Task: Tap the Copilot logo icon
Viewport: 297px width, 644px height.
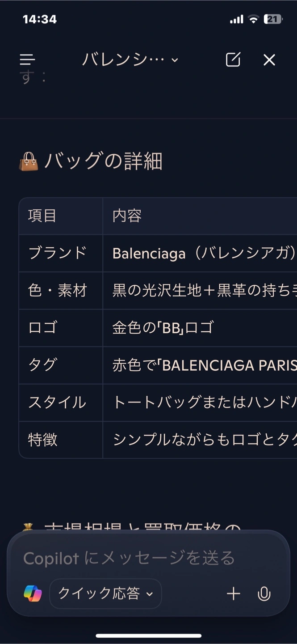Action: (33, 593)
